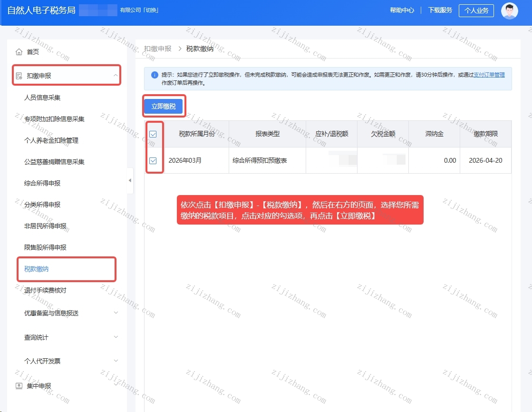Viewport: 532px width, 412px height.
Task: Collapse the sidebar with the arrow handle
Action: tap(130, 180)
